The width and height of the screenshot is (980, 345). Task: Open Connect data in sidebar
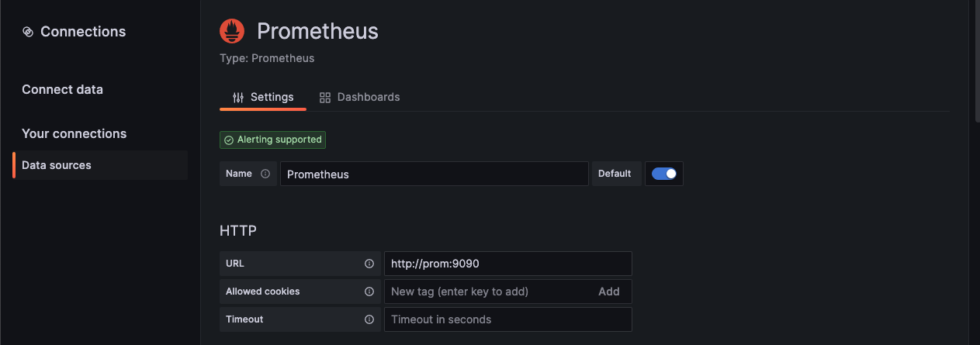(62, 89)
